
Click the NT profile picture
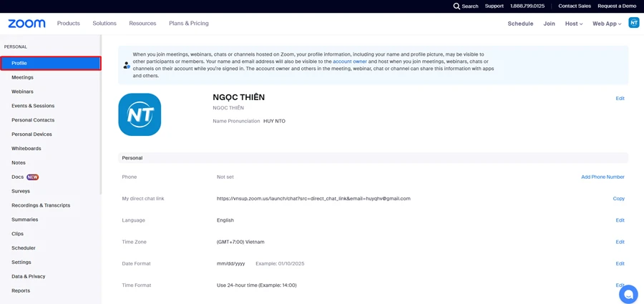pos(140,114)
